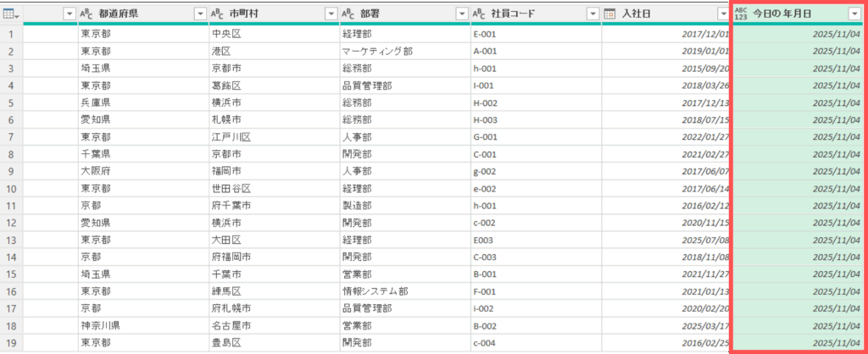The height and width of the screenshot is (354, 868).
Task: Open the unnamed first column's filter dropdown
Action: click(70, 14)
